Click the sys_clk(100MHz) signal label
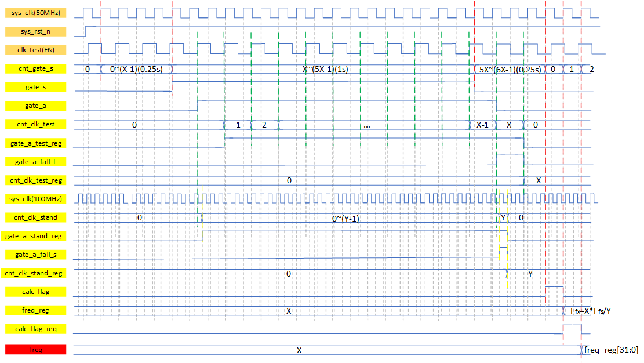 (36, 199)
